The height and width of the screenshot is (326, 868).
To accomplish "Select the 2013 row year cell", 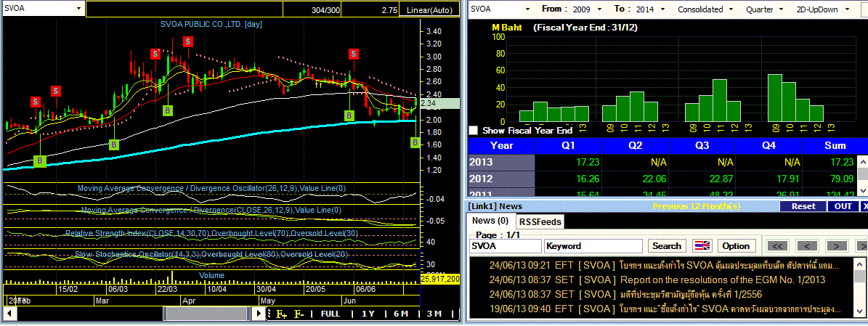I will 501,162.
